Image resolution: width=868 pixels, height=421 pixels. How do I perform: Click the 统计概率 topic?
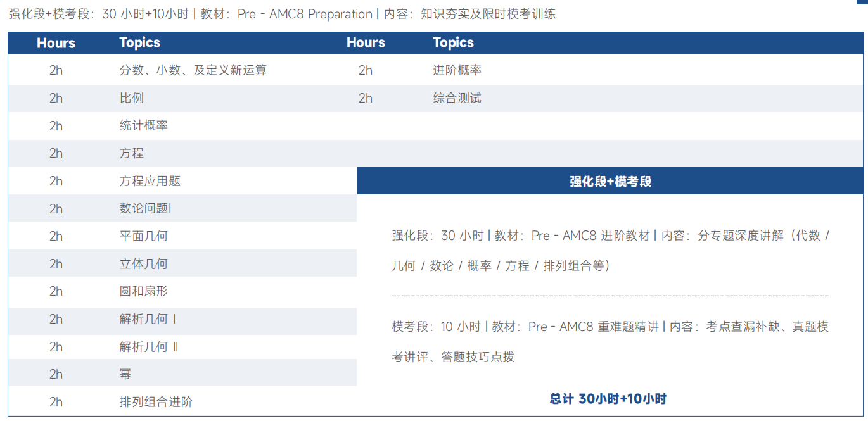coord(144,125)
